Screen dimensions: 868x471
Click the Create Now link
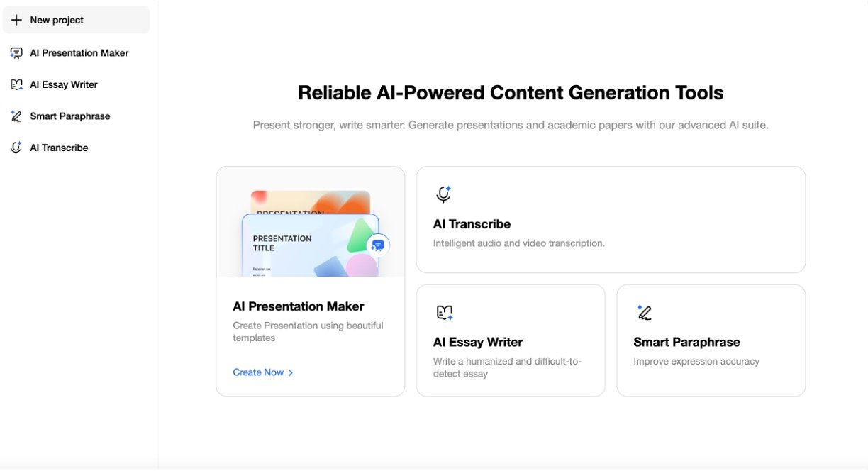pyautogui.click(x=257, y=372)
